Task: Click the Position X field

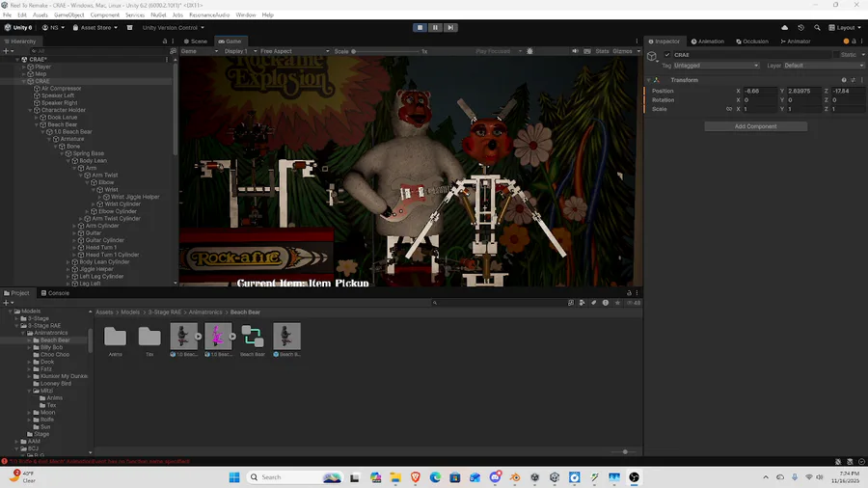Action: (x=760, y=91)
